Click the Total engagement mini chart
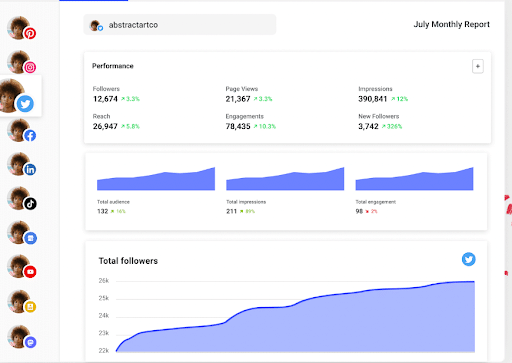 pos(414,179)
